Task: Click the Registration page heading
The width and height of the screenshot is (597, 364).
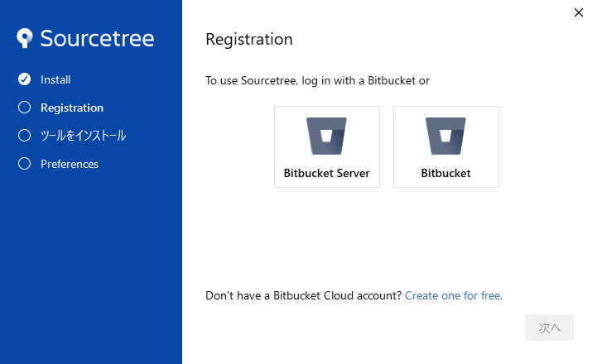Action: click(248, 40)
